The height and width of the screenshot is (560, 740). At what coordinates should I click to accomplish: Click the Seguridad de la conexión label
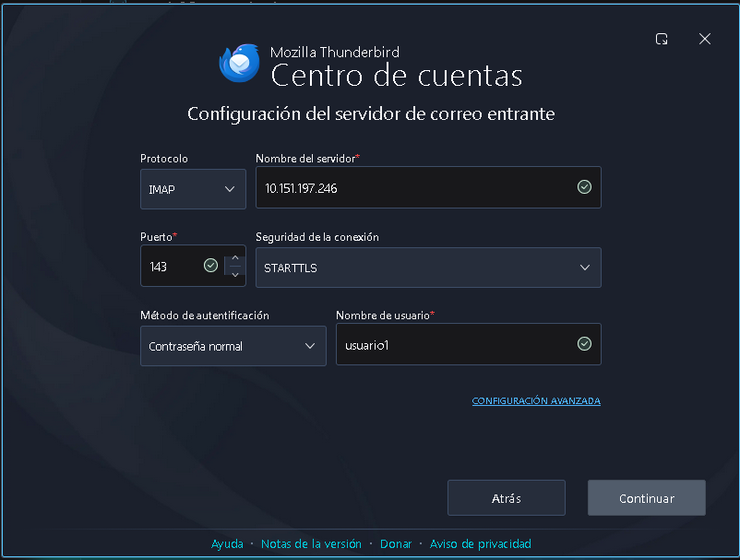click(317, 237)
